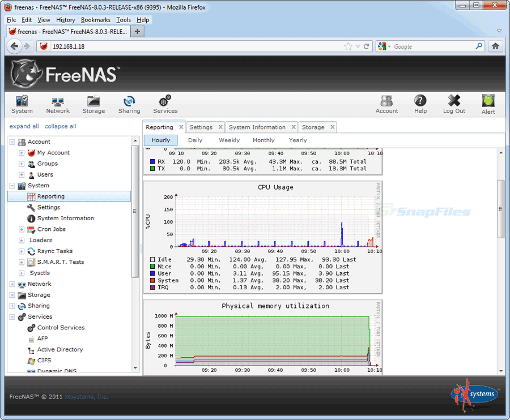Viewport: 510px width, 420px height.
Task: Go to browser home page icon
Action: pos(495,46)
